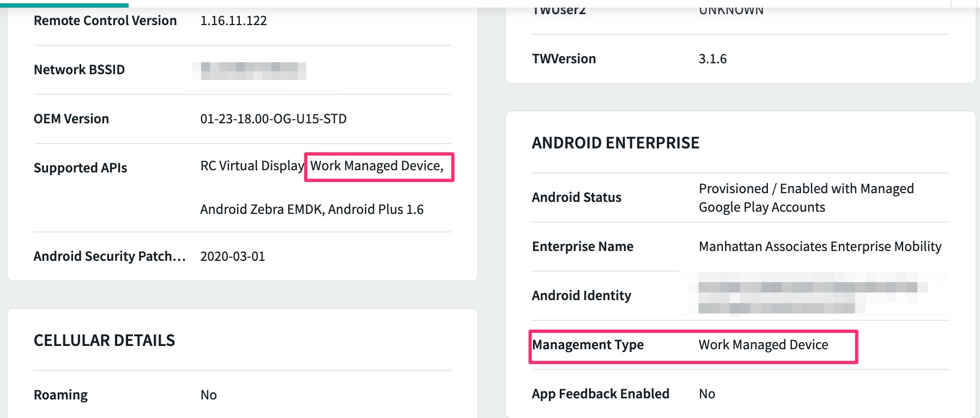
Task: Click the Management Type label
Action: pos(588,345)
